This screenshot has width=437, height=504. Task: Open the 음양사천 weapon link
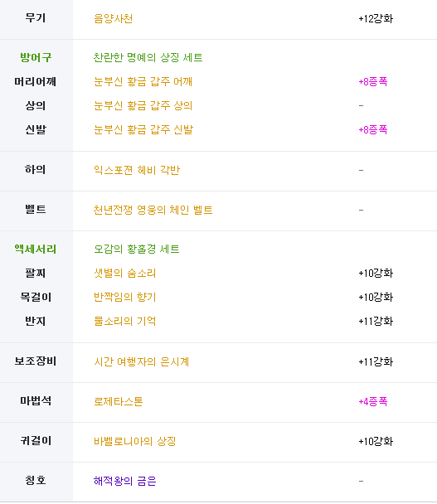114,18
